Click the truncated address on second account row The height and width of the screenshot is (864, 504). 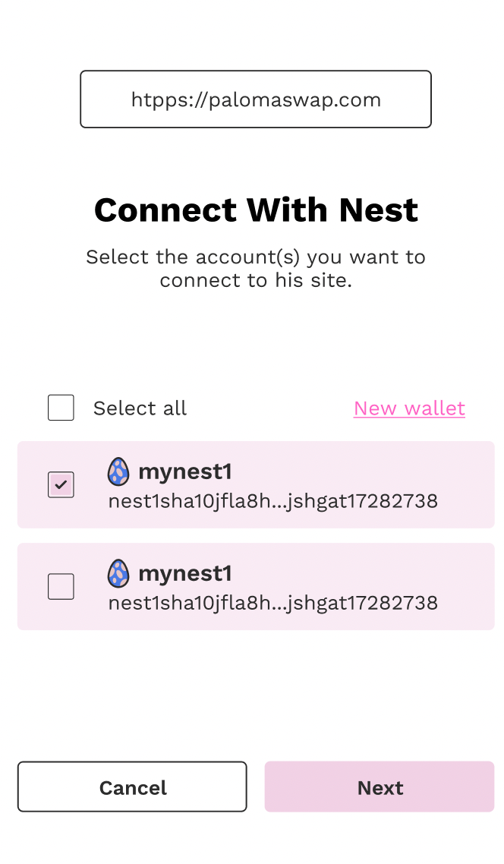[x=273, y=603]
